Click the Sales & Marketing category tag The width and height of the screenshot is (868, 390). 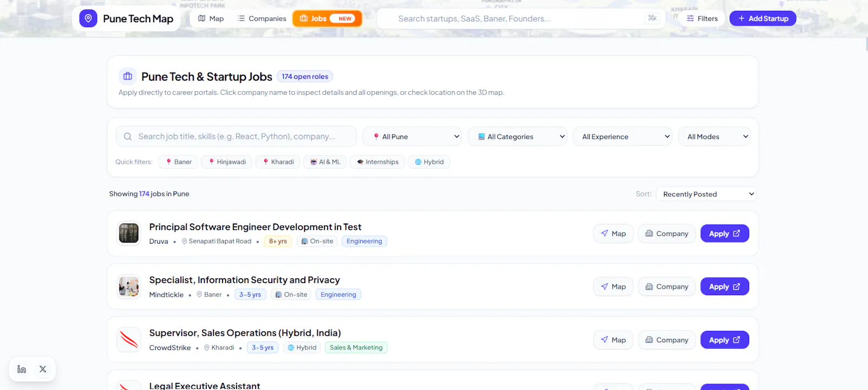coord(356,348)
